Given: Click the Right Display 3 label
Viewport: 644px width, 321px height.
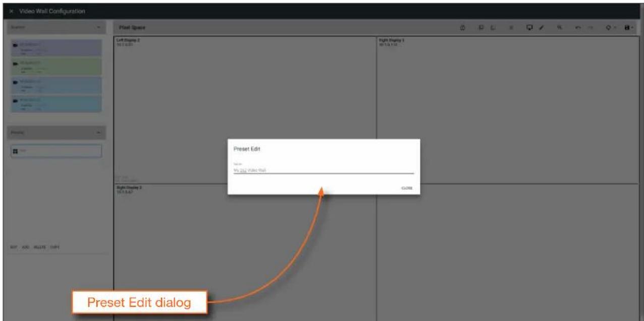Looking at the screenshot, I should tap(128, 187).
